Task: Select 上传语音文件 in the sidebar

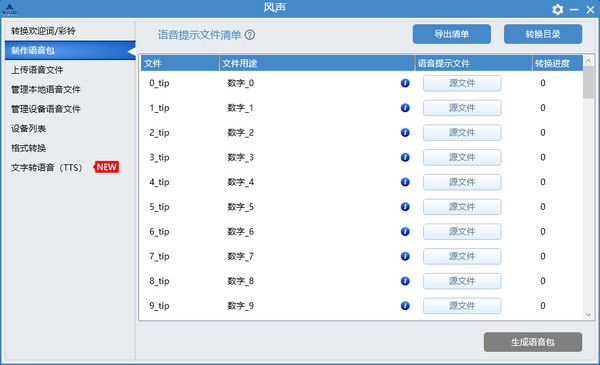Action: pos(37,70)
